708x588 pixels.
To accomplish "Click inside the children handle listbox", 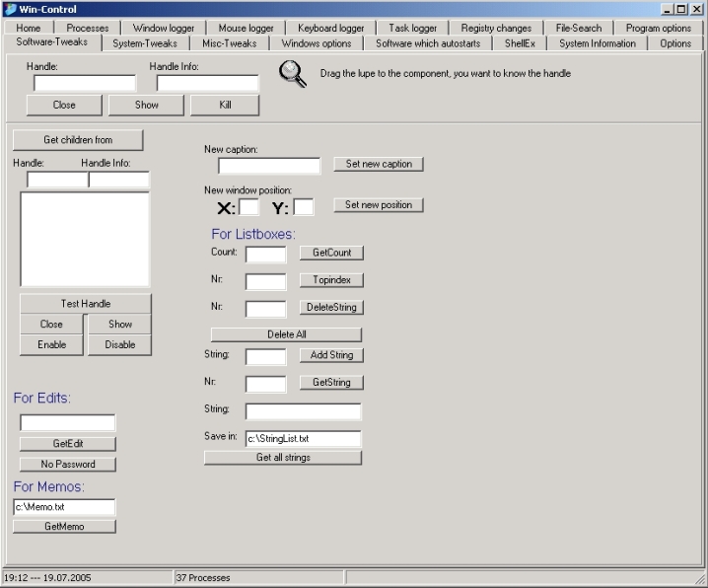I will 85,238.
